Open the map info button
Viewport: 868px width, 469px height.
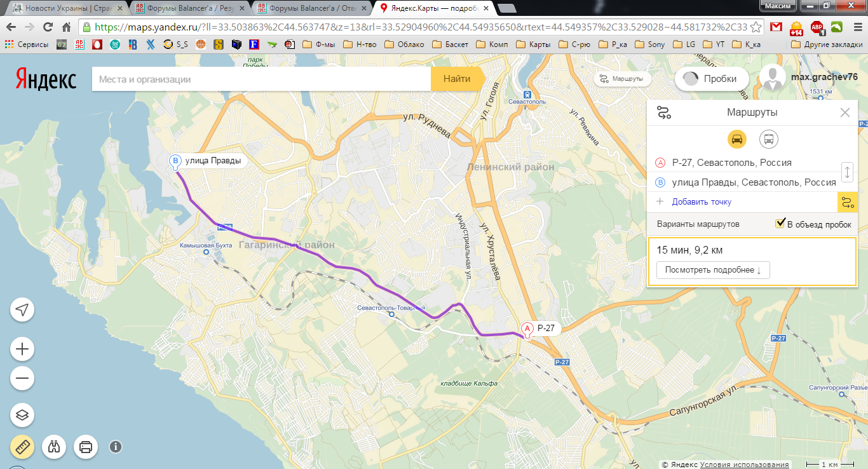point(116,447)
